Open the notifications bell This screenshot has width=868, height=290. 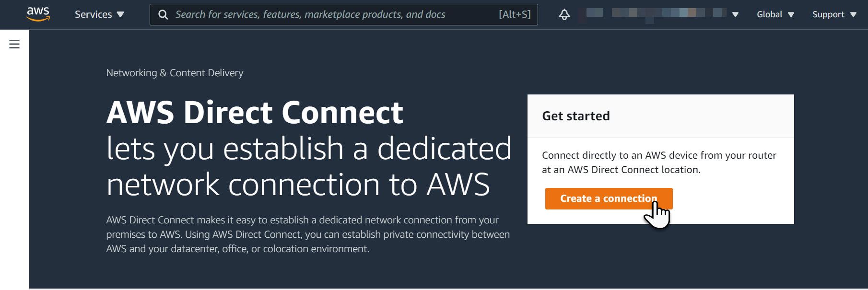564,14
